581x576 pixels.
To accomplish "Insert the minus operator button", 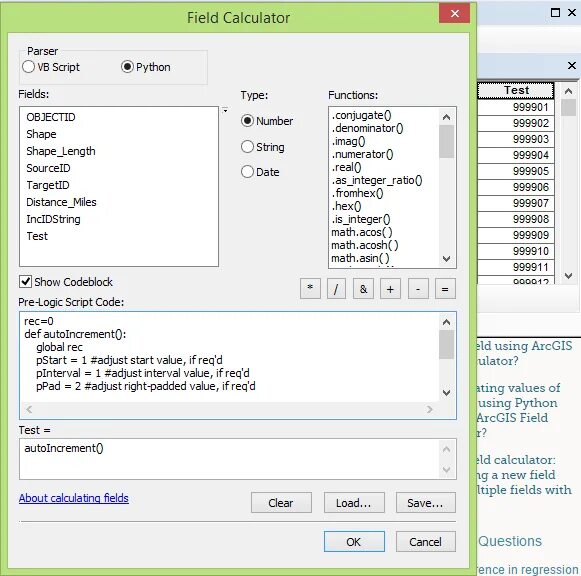I will coord(418,289).
